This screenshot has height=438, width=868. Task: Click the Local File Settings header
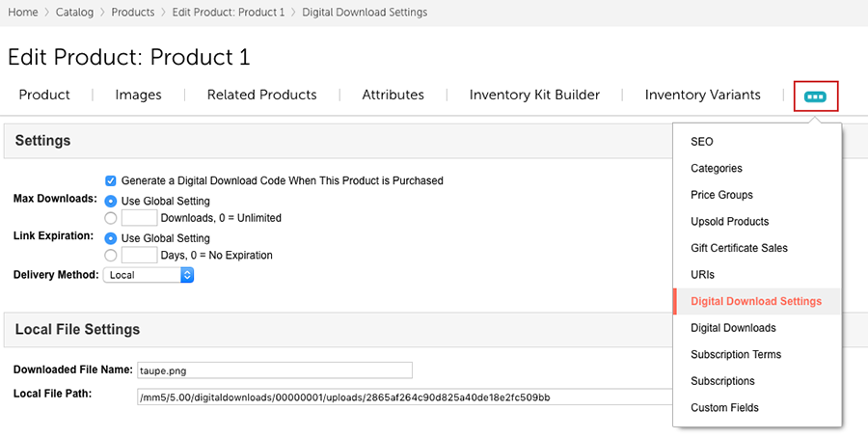77,330
